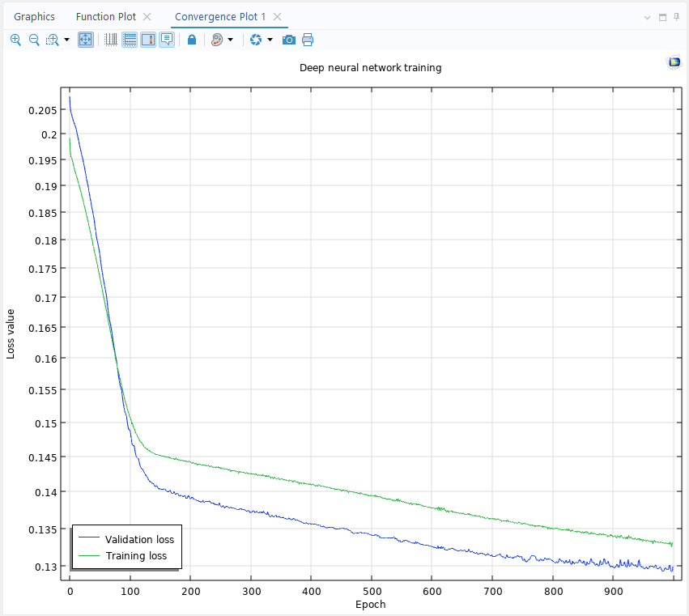Switch to the Function Plot tab
Viewport: 689px width, 616px height.
coord(106,17)
